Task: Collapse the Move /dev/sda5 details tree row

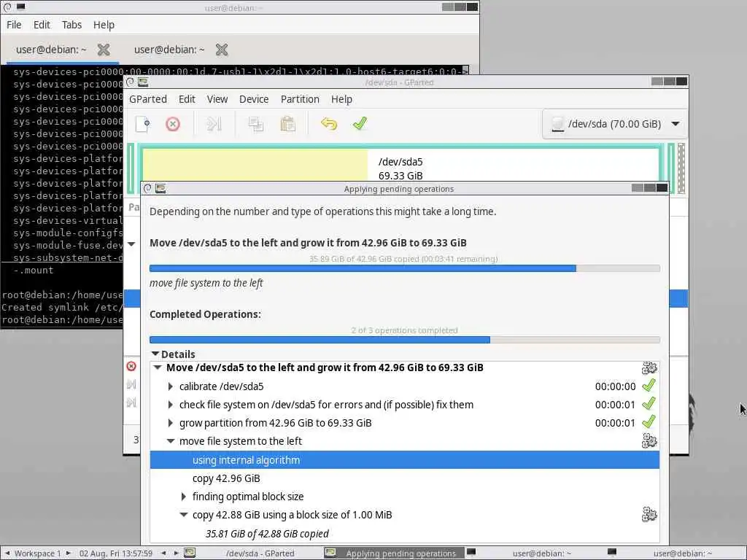Action: pos(158,367)
